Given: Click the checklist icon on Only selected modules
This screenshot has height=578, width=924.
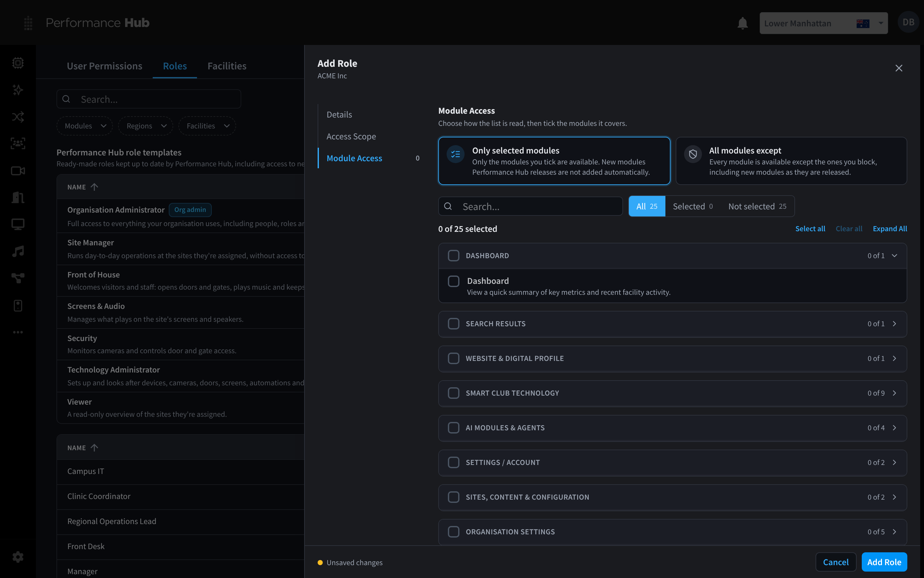Looking at the screenshot, I should click(456, 154).
